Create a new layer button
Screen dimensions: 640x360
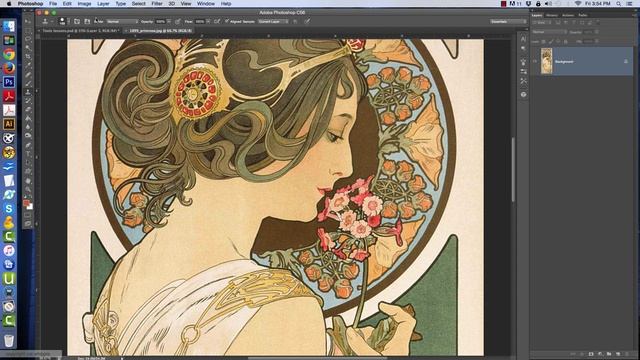618,354
